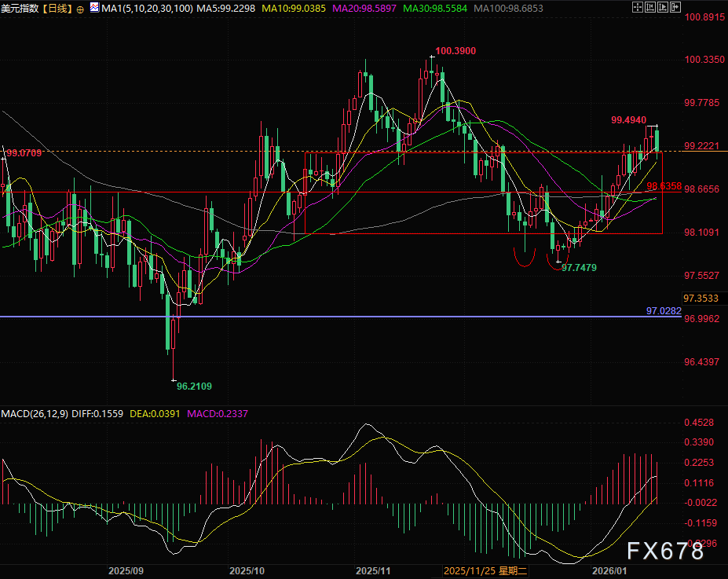
Task: Click the circled plus icon beside 日线
Action: (x=80, y=9)
